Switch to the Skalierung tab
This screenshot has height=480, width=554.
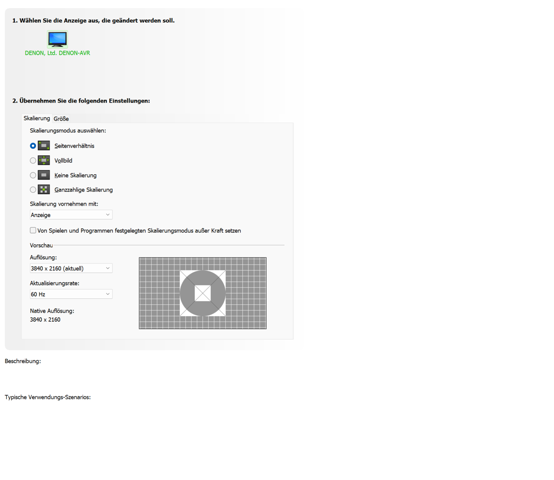[37, 118]
